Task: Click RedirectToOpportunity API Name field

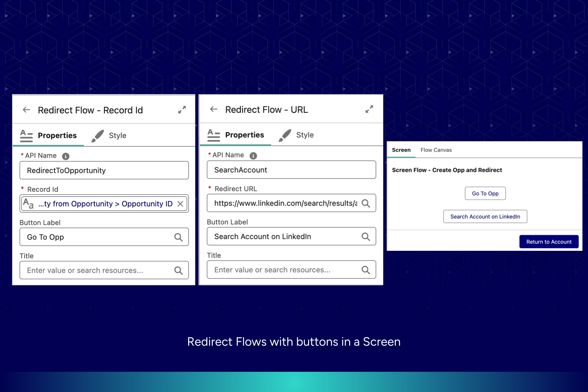Action: pyautogui.click(x=104, y=170)
